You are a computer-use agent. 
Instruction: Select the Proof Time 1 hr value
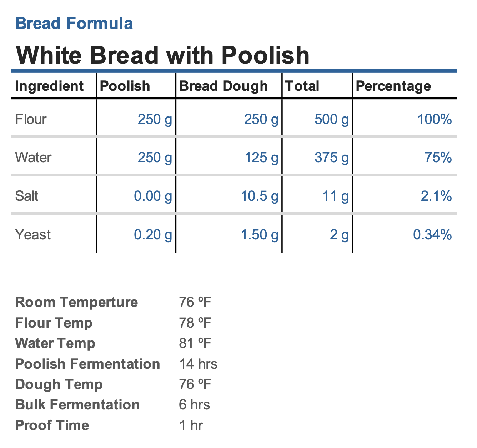pos(191,425)
